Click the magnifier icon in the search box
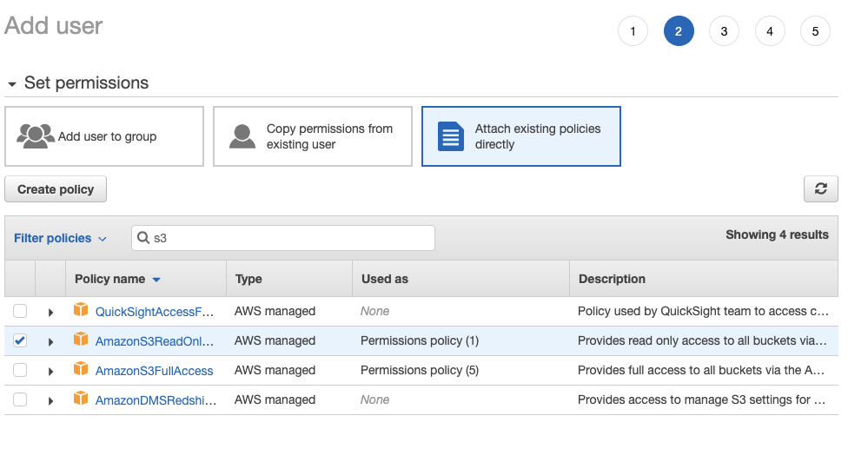The width and height of the screenshot is (868, 462). [143, 238]
